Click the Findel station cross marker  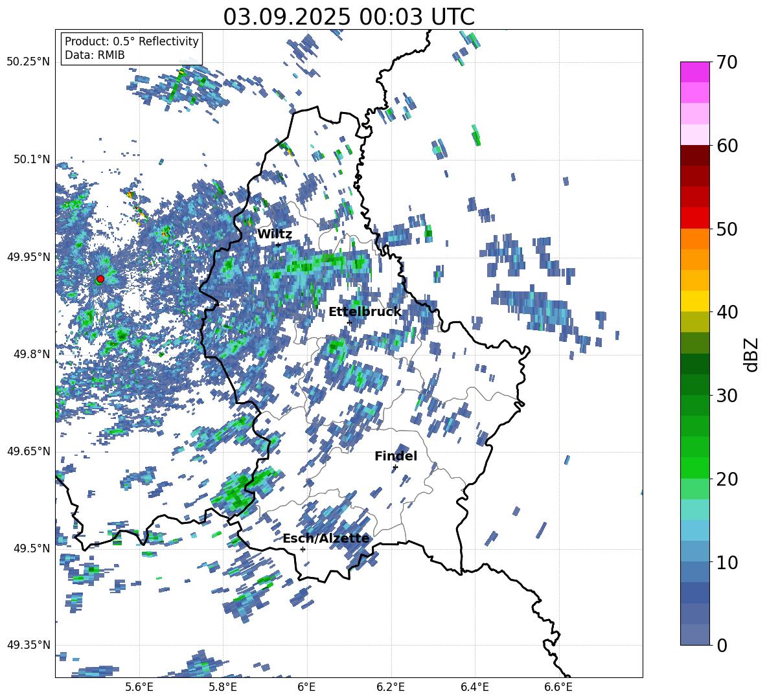tap(395, 468)
